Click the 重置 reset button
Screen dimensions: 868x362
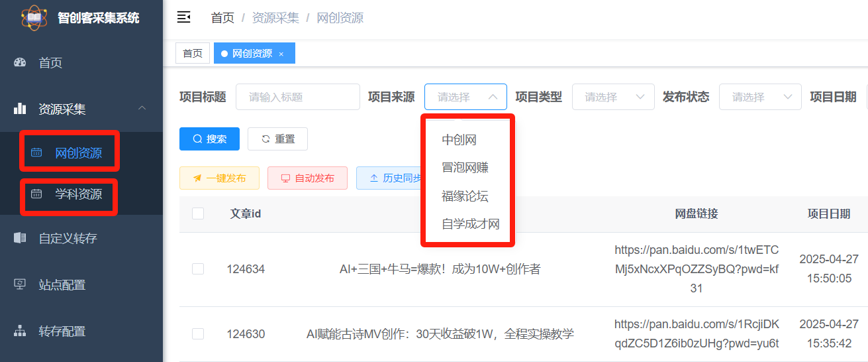277,139
